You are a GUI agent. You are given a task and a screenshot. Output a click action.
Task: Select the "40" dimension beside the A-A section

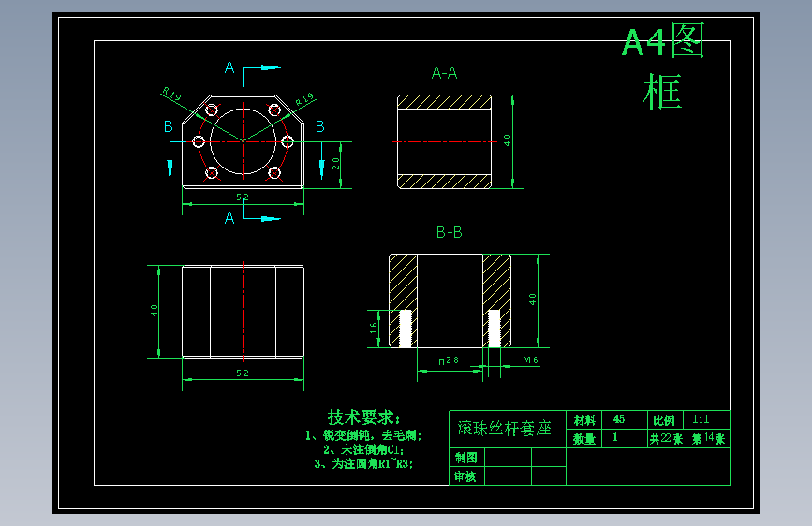507,140
